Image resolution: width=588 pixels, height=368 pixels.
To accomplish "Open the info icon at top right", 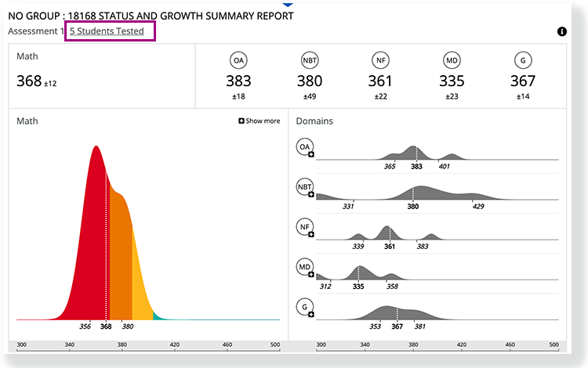I will click(561, 32).
